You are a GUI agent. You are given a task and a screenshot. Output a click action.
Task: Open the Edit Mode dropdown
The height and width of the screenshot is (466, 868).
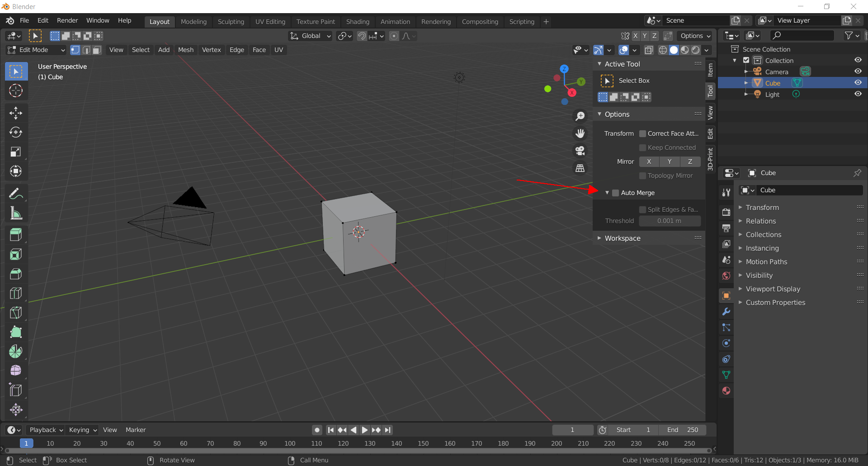(36, 50)
